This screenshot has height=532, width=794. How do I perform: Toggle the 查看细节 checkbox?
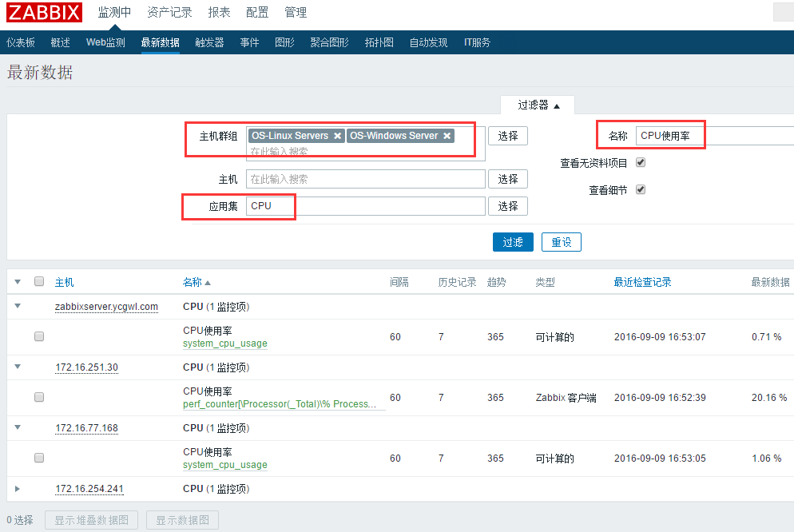(640, 189)
